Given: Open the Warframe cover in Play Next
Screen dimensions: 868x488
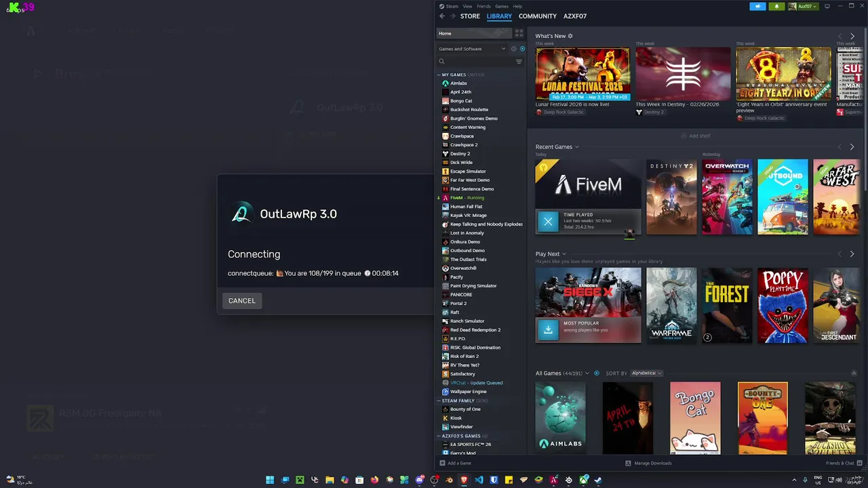Looking at the screenshot, I should click(x=671, y=305).
